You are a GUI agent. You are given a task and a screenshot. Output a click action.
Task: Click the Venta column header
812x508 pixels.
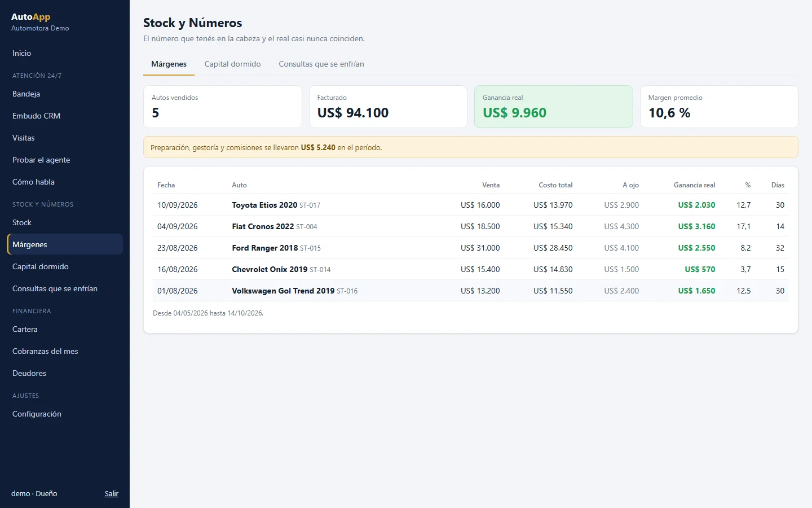coord(491,185)
